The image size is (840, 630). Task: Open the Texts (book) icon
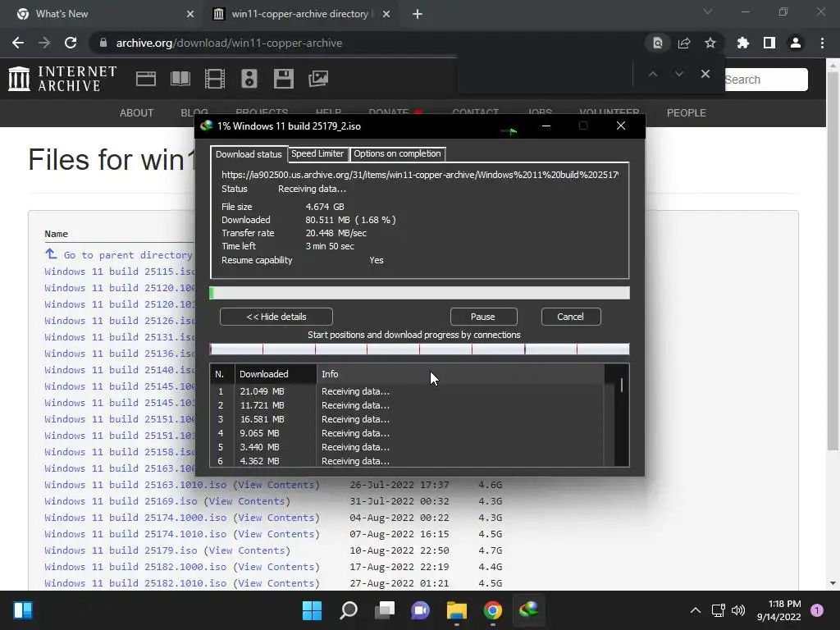pyautogui.click(x=180, y=79)
